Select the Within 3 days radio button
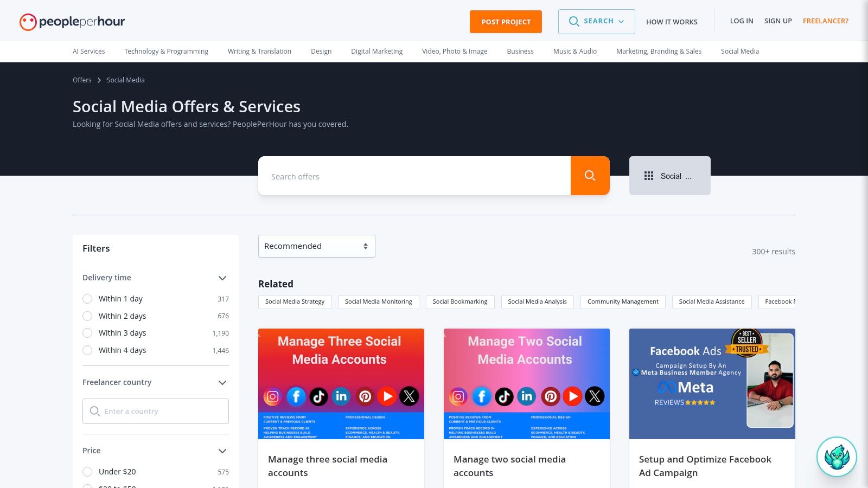Image resolution: width=868 pixels, height=488 pixels. (87, 333)
